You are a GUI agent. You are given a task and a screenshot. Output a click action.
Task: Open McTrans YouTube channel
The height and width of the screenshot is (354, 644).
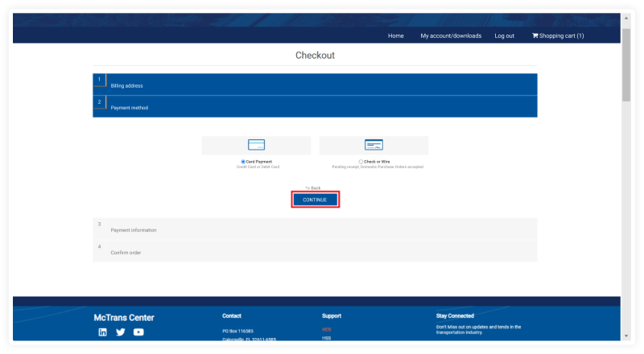click(x=138, y=332)
